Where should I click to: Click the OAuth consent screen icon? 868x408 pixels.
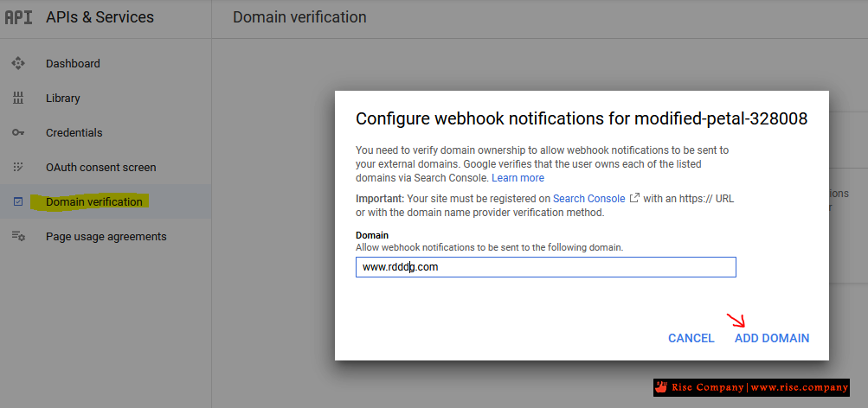coord(18,167)
